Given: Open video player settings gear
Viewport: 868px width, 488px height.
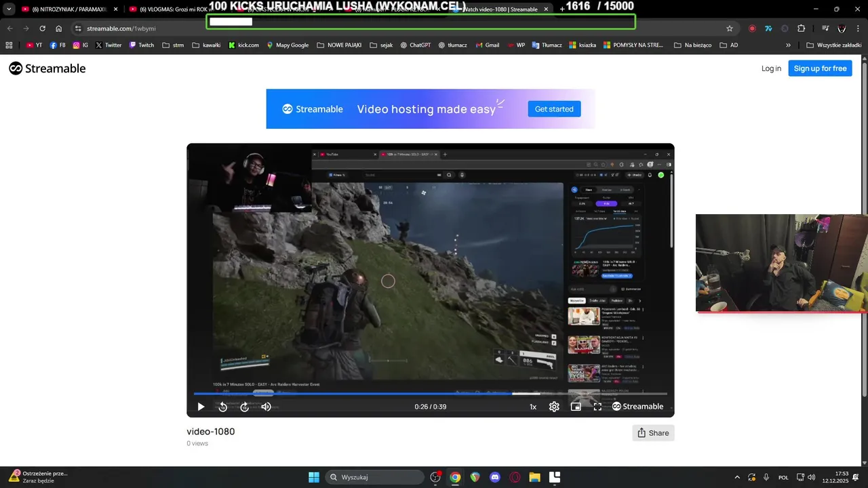Looking at the screenshot, I should (x=554, y=407).
